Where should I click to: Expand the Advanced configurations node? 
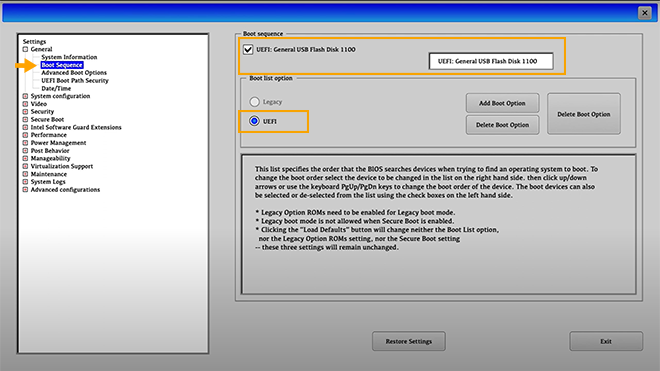tap(25, 190)
